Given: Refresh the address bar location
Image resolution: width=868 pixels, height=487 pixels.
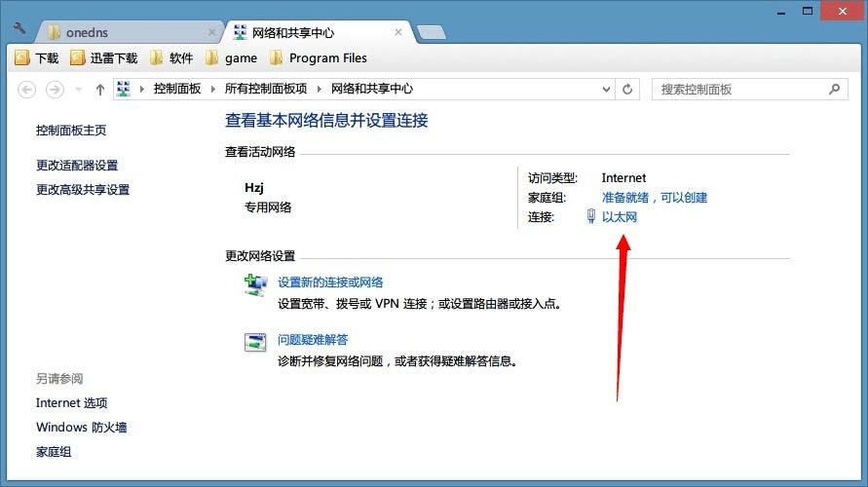Looking at the screenshot, I should coord(627,89).
